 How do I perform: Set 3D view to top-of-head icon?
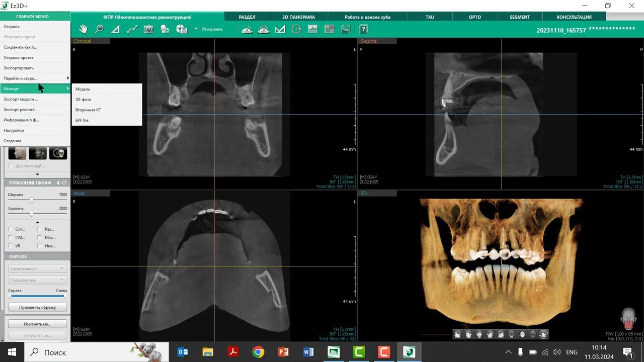522,334
